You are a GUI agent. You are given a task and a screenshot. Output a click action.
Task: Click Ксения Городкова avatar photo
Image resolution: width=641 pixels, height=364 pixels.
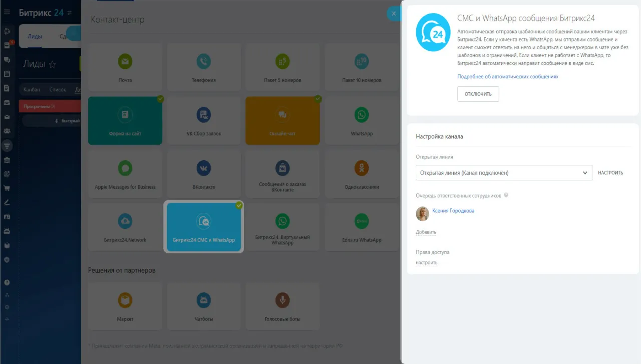click(422, 214)
